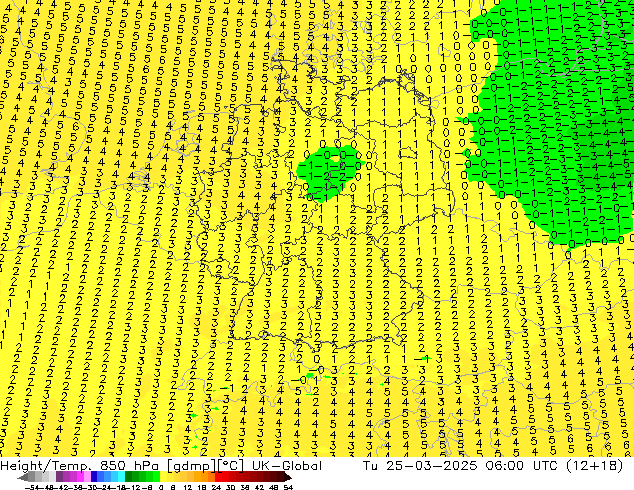Select the bright yellow swatch in legend

click(163, 476)
